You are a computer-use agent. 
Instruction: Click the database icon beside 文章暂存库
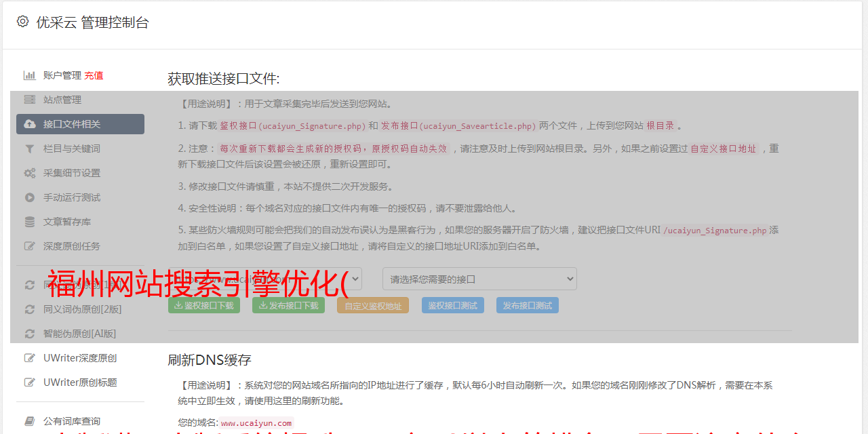coord(30,222)
